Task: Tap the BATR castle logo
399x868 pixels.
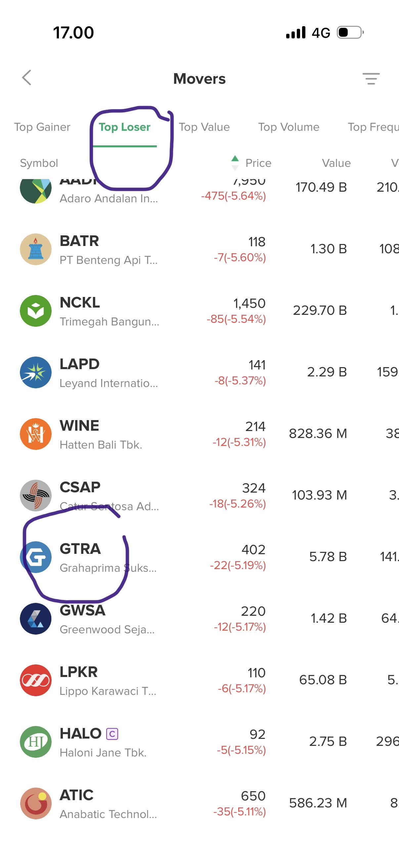Action: (x=36, y=249)
